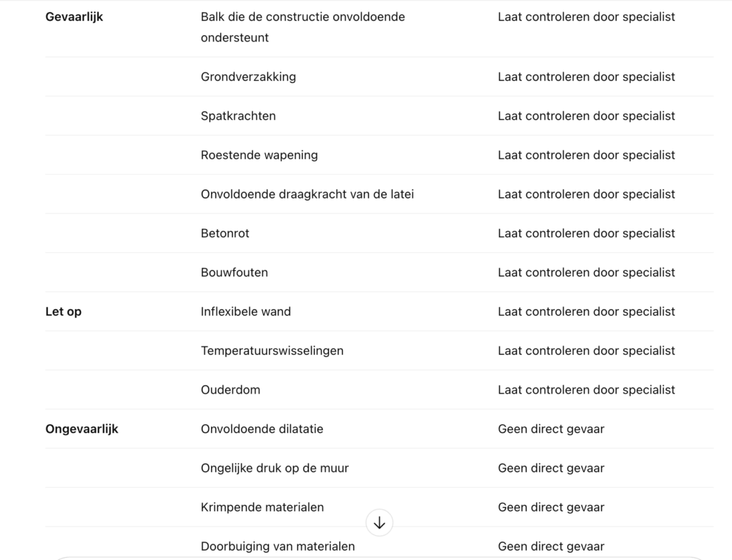The width and height of the screenshot is (732, 560).
Task: Click Geen direct gevaar beside Onvoldoende dilatatie
Action: coord(551,429)
